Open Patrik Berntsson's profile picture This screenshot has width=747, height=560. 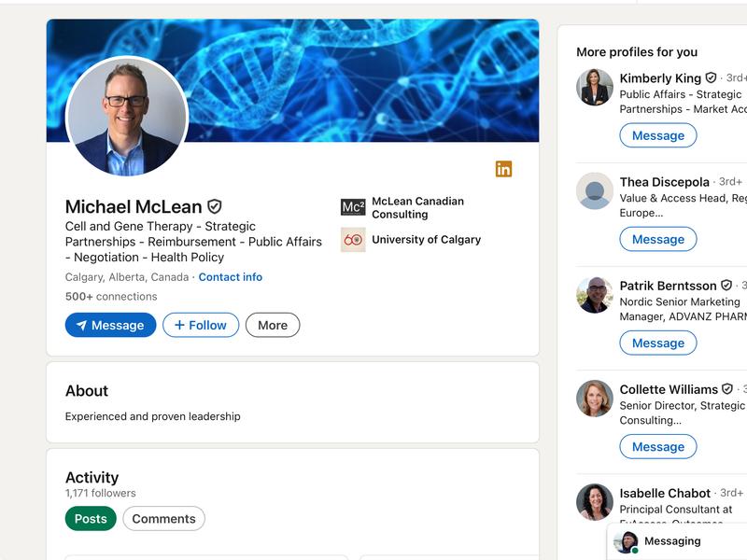595,295
